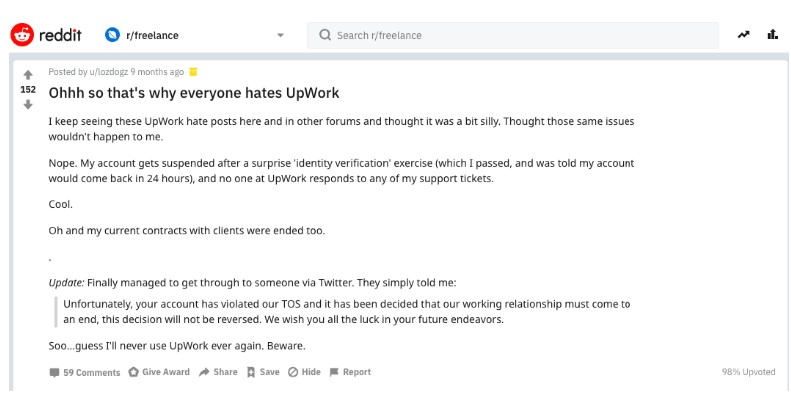This screenshot has height=402, width=791.
Task: Save the post with bookmark icon
Action: coord(263,372)
